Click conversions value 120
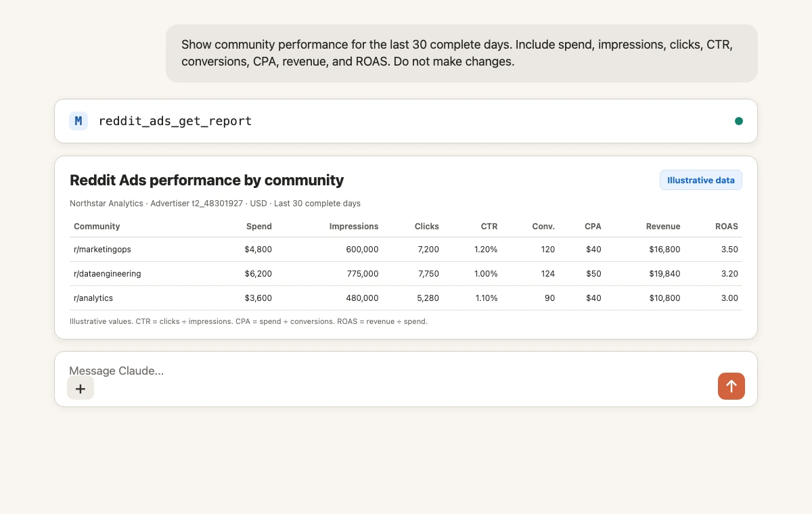 click(548, 250)
